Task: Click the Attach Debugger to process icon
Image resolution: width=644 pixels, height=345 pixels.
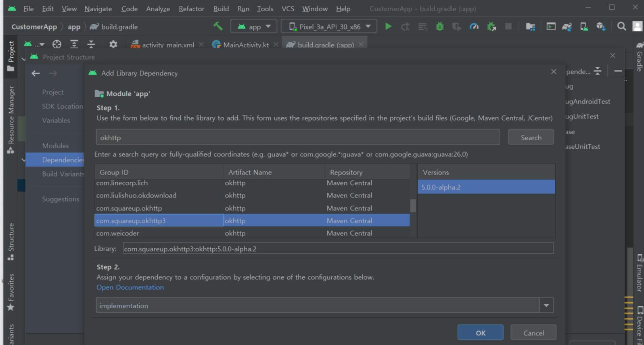Action: click(x=491, y=27)
